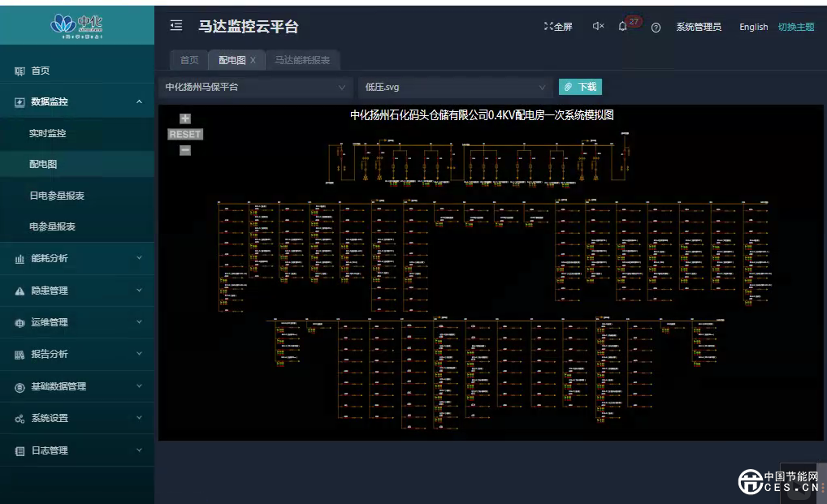Zoom out the diagram with minus button
Screen dimensions: 827x504
click(185, 150)
